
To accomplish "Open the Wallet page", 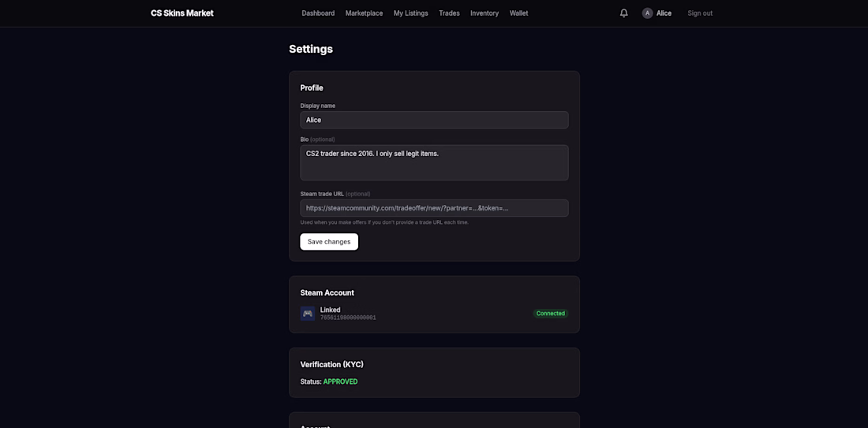I will point(518,13).
